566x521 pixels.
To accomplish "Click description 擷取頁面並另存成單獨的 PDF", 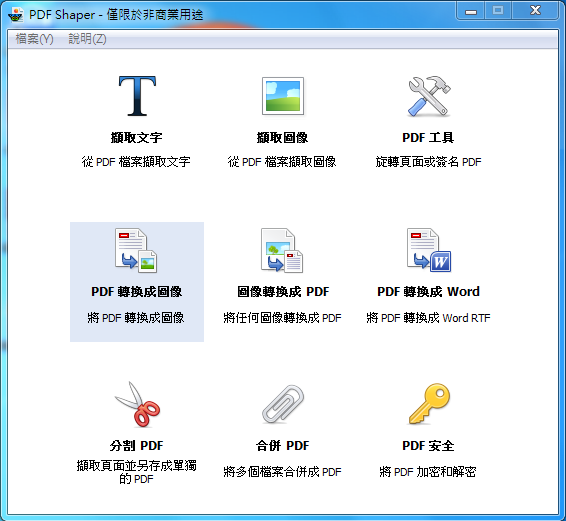I will 136,472.
